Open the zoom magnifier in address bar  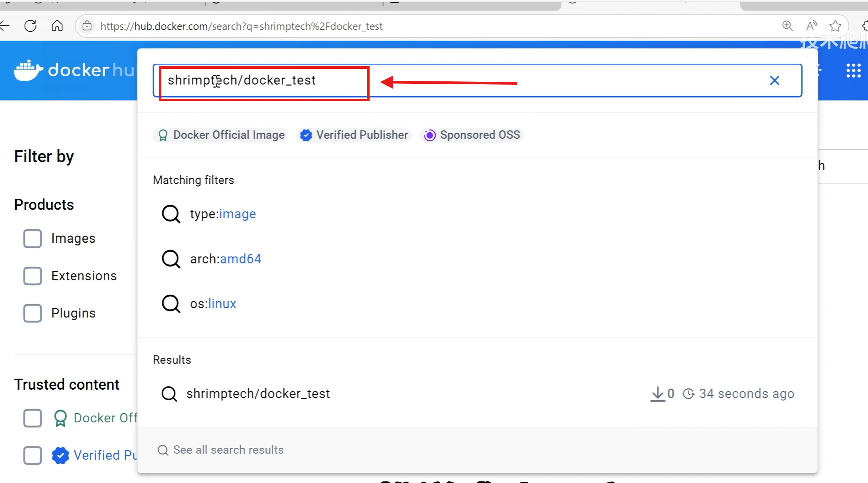click(787, 26)
